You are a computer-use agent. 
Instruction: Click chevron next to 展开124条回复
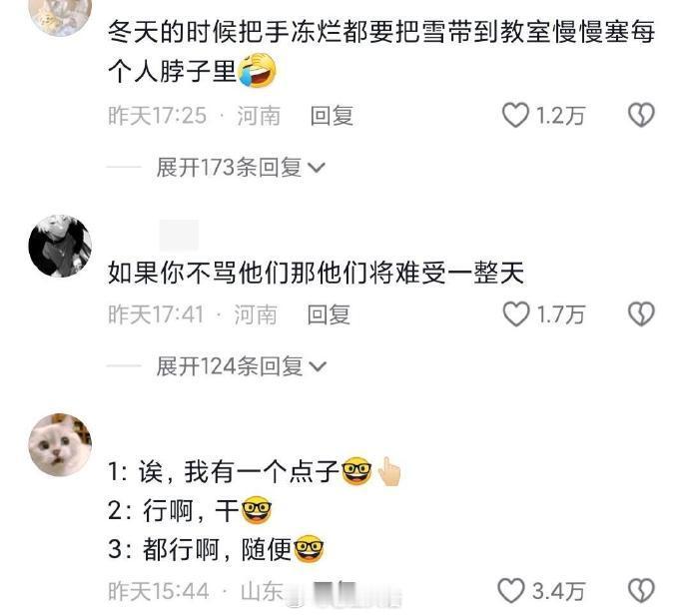[x=318, y=366]
